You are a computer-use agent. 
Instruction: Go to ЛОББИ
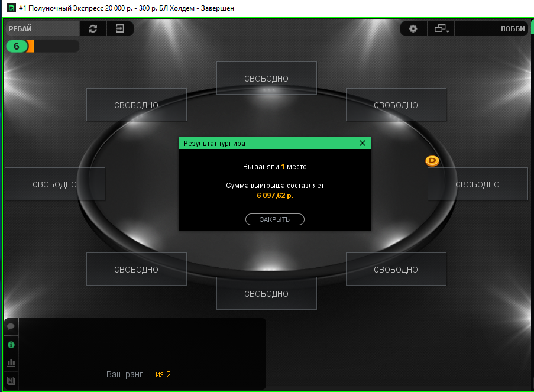tap(512, 28)
